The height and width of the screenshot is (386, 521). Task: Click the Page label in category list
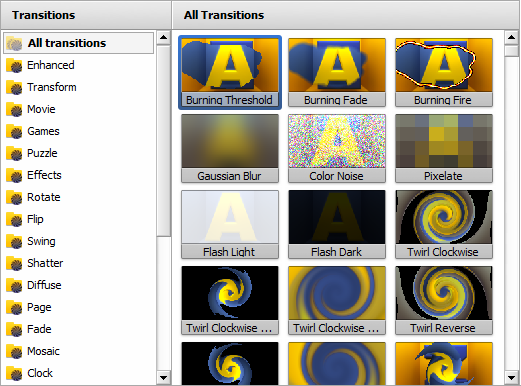[x=39, y=307]
